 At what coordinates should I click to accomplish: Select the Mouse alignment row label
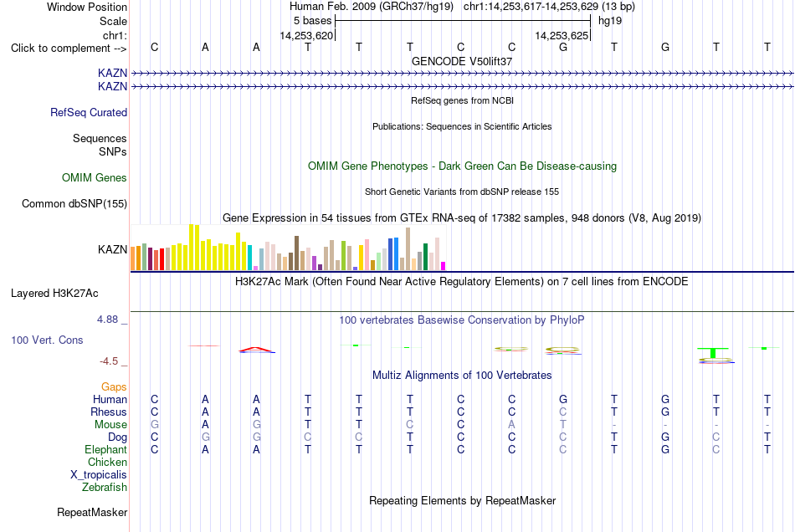click(110, 425)
